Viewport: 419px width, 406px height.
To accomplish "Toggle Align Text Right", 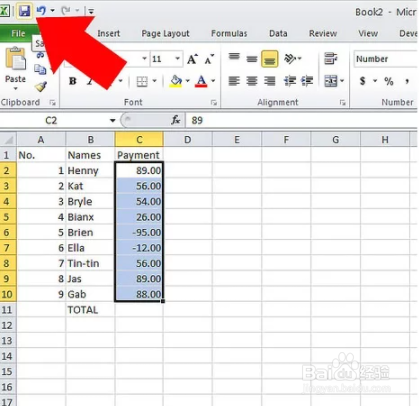I will pyautogui.click(x=270, y=81).
